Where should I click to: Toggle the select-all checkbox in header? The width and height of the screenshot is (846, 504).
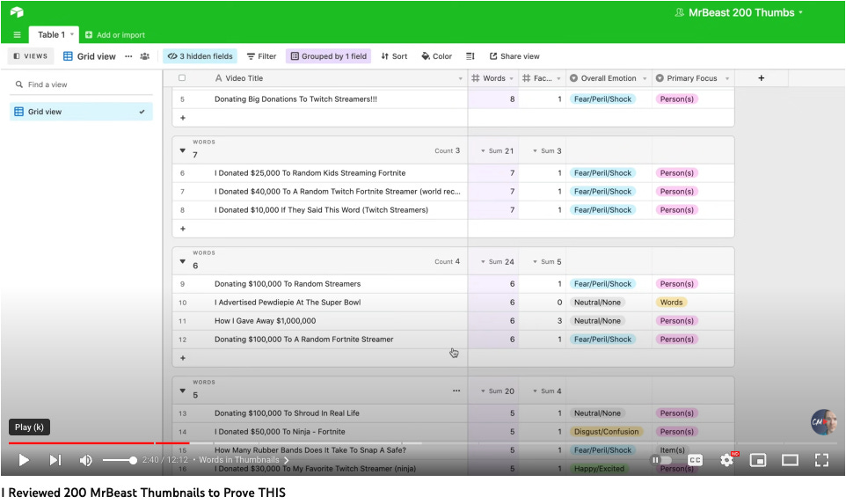[x=182, y=78]
